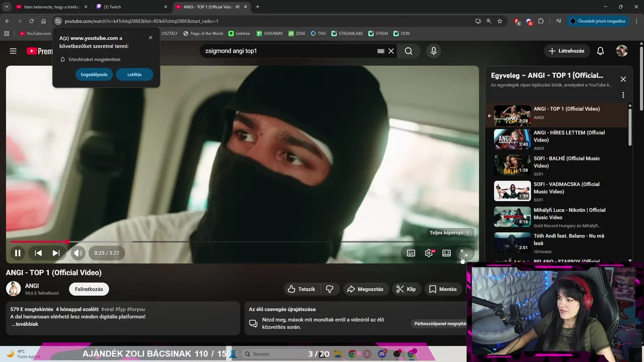This screenshot has width=644, height=362.
Task: Switch to theater mode view
Action: click(x=446, y=253)
